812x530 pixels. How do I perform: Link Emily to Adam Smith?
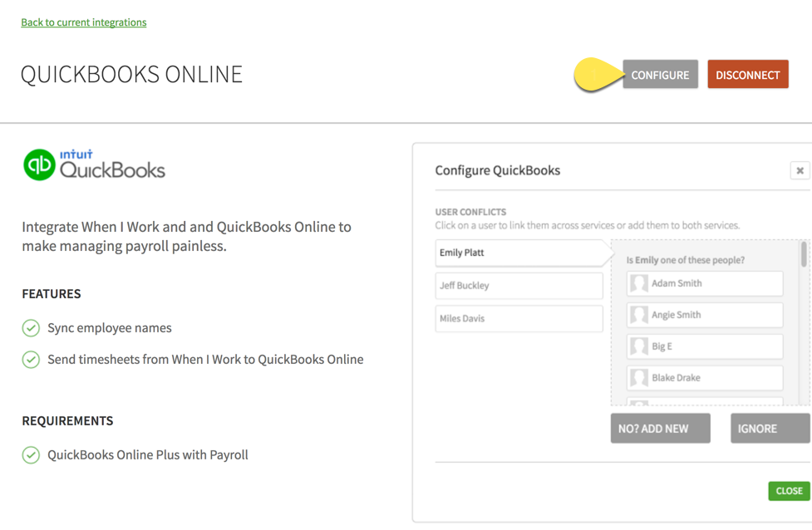(x=704, y=283)
